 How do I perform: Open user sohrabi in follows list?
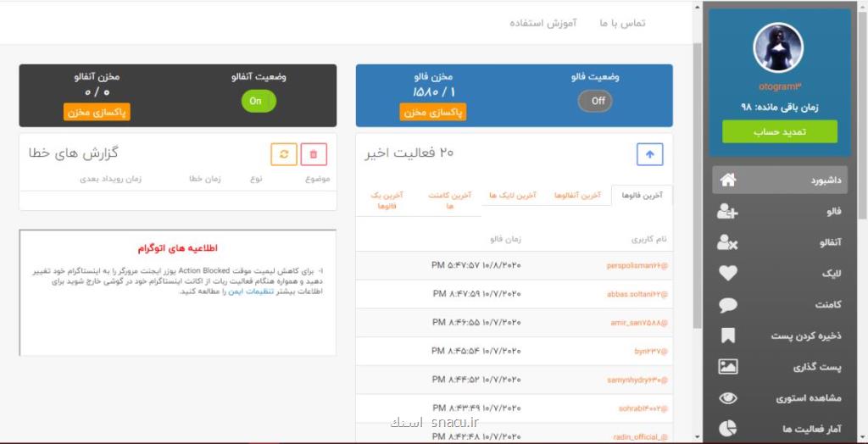pyautogui.click(x=643, y=409)
